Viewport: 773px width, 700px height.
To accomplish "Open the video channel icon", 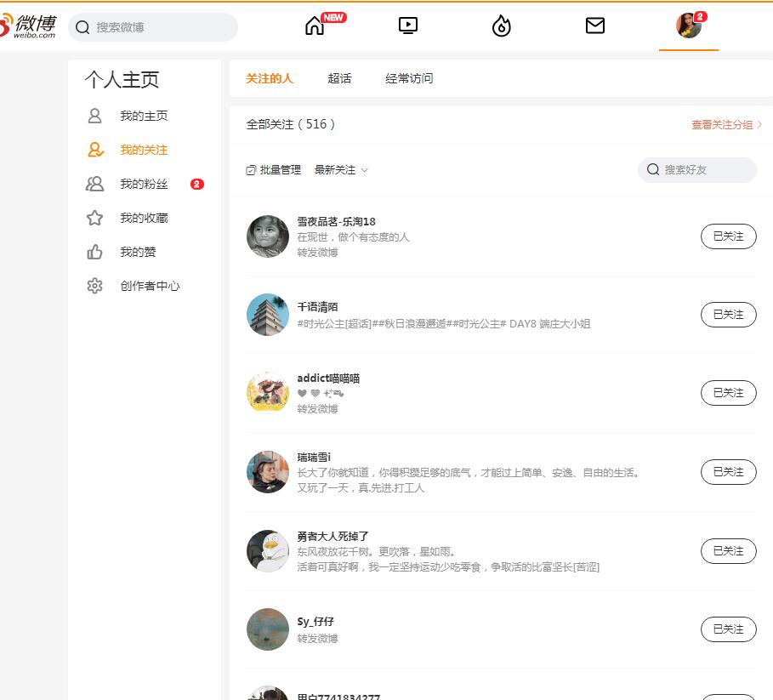I will click(408, 26).
